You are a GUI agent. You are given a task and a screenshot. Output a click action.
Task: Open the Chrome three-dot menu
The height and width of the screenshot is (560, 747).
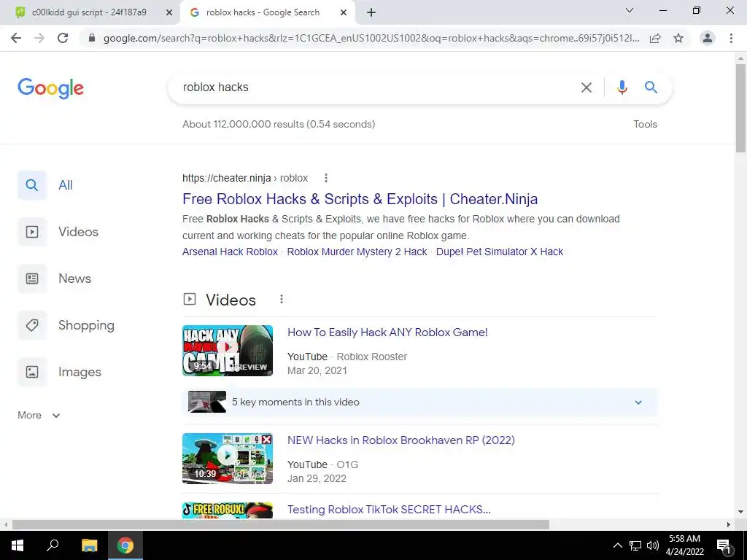coord(731,38)
